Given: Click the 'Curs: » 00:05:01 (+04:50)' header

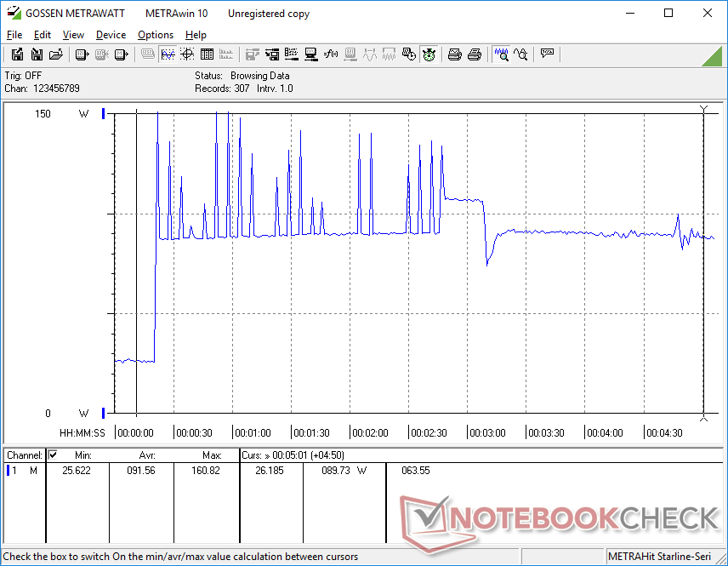Looking at the screenshot, I should point(293,455).
